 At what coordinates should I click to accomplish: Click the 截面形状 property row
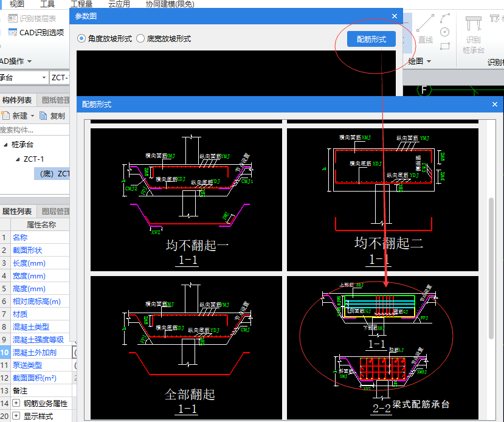coord(35,251)
